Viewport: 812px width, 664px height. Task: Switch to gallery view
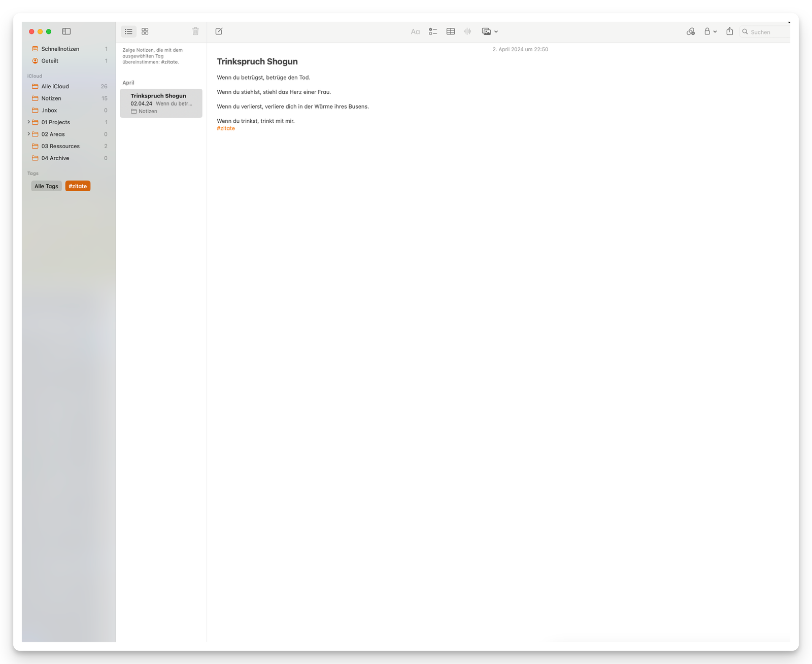145,31
